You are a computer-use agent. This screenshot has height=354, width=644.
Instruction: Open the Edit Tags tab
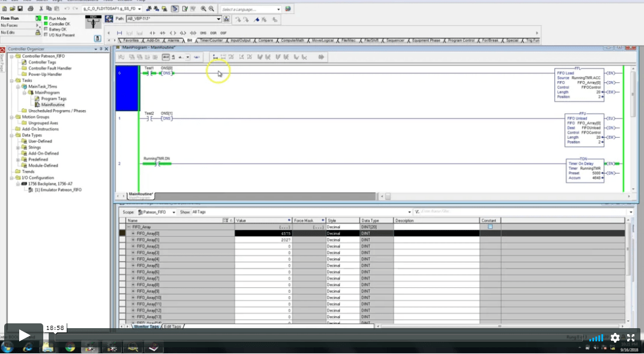[x=172, y=326]
